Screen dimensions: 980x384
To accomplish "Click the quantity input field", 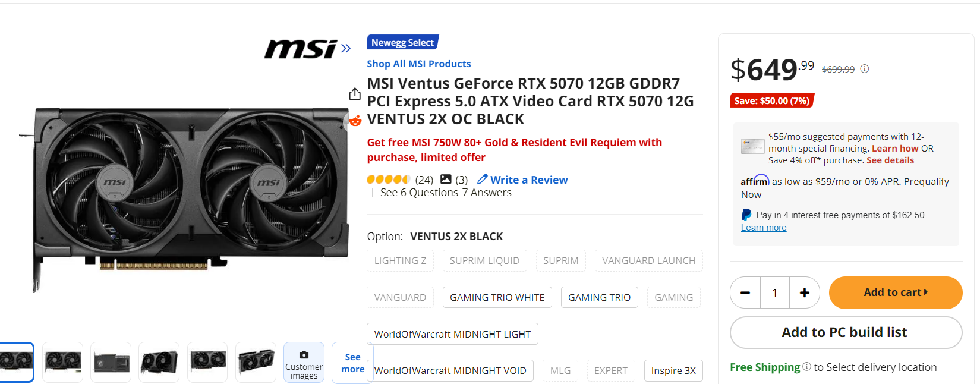I will point(775,292).
